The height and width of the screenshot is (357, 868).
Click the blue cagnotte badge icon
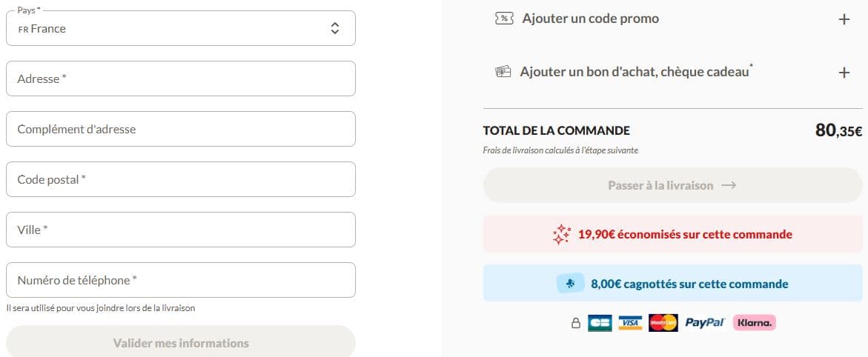tap(571, 284)
